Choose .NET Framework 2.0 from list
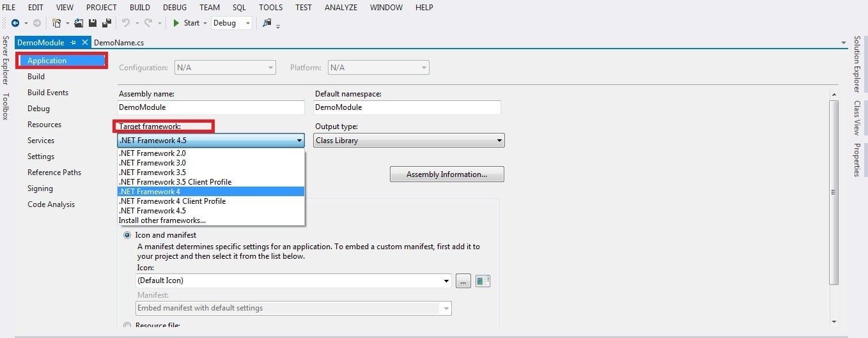 [211, 153]
